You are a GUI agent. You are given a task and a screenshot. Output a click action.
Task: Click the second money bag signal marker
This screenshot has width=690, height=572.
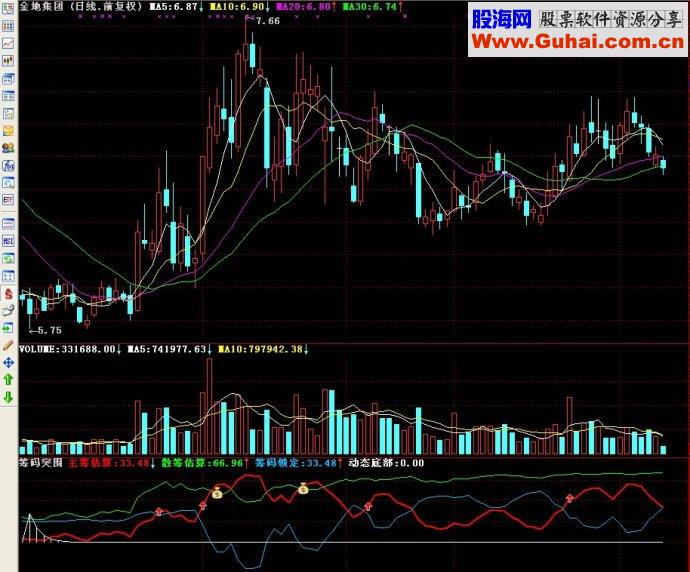click(x=303, y=488)
